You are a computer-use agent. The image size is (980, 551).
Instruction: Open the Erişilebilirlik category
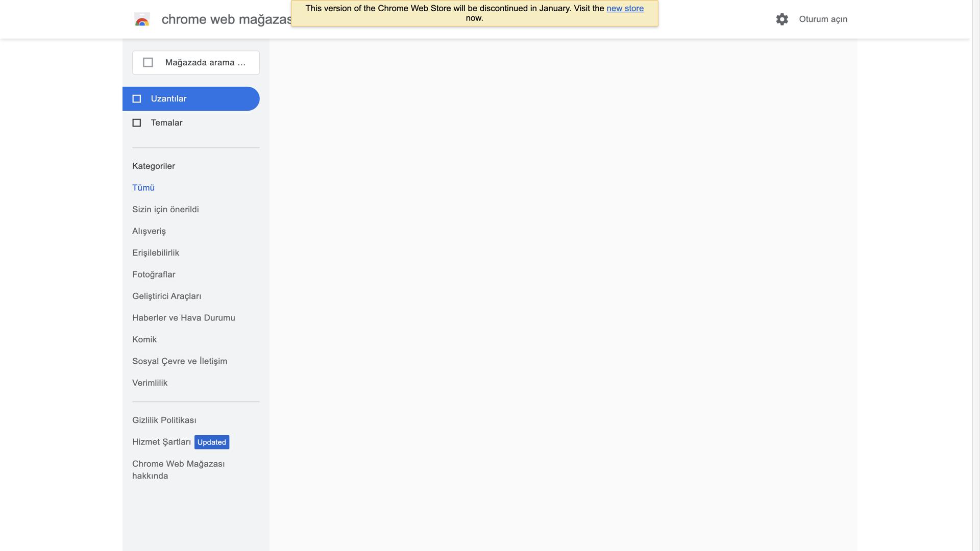156,253
